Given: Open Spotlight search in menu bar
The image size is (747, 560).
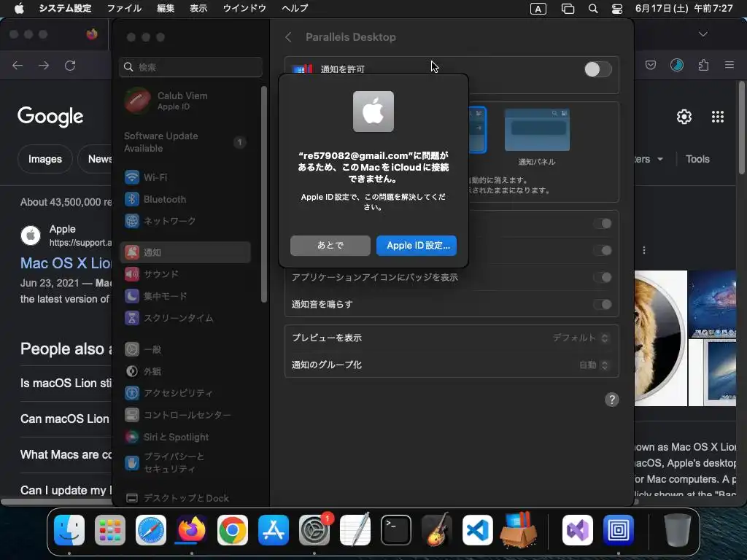Looking at the screenshot, I should (x=593, y=9).
